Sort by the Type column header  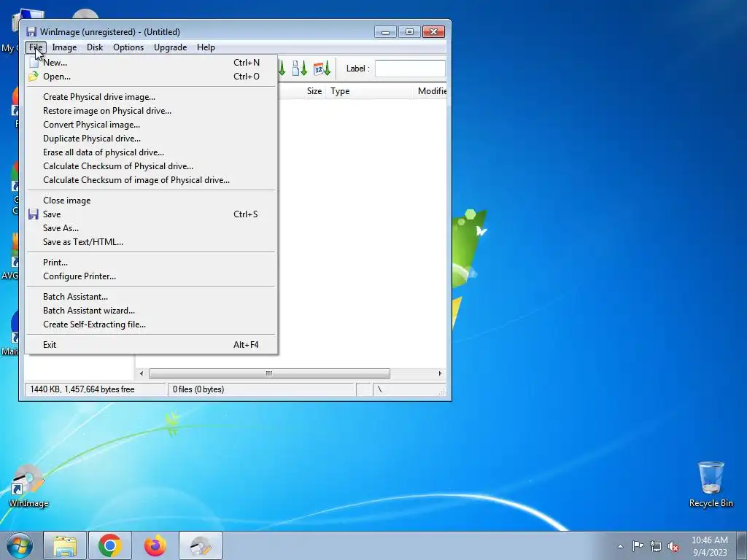point(369,91)
